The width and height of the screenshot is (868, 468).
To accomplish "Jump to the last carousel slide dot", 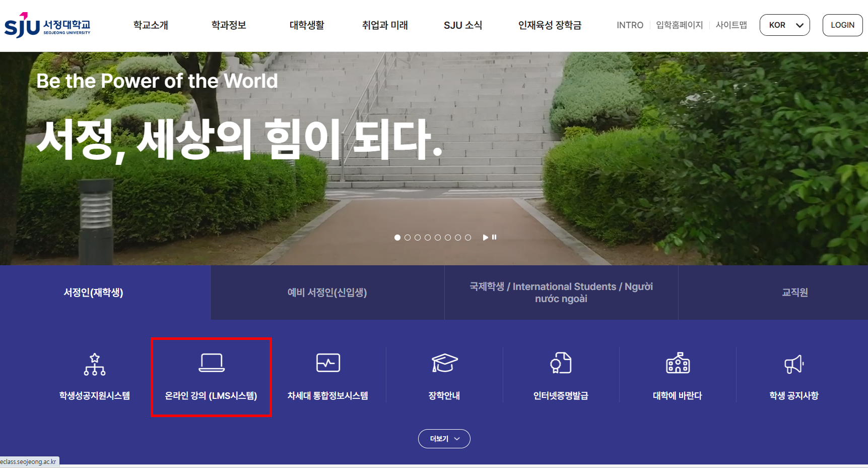I will [x=468, y=238].
